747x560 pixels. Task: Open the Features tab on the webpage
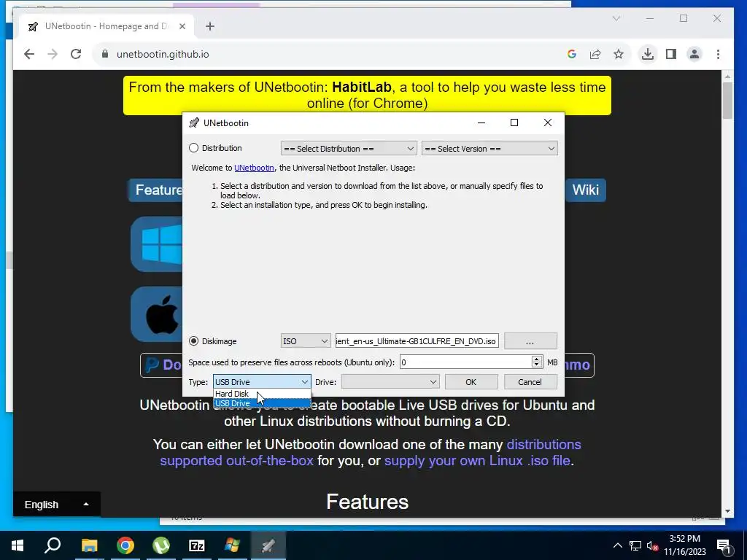155,190
